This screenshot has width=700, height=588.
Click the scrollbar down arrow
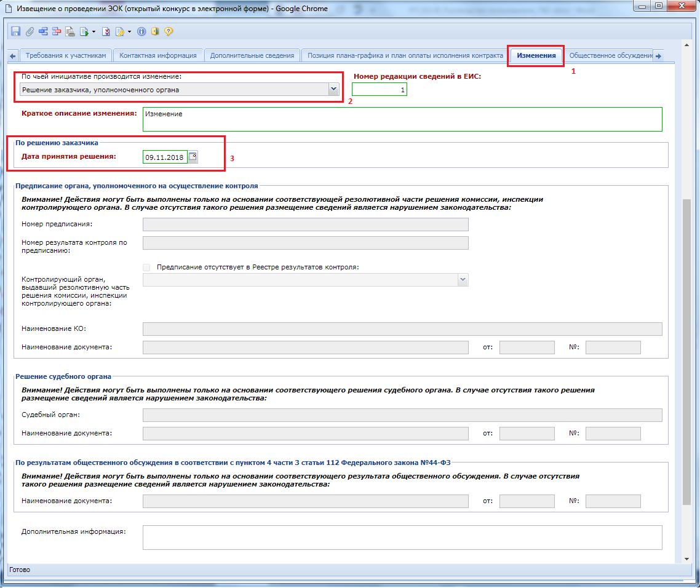tap(686, 559)
